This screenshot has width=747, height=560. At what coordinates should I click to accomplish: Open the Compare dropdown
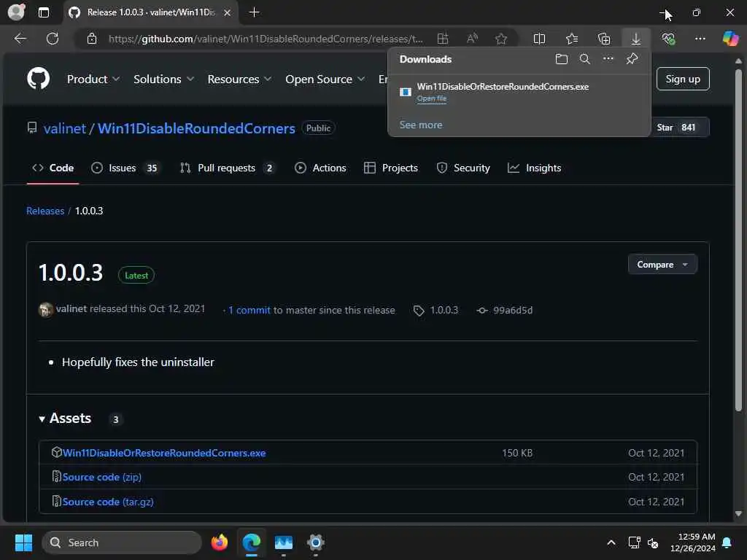(x=662, y=264)
